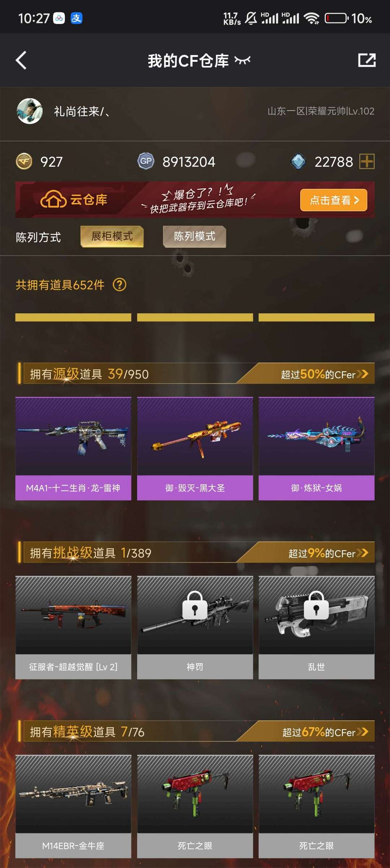Tap the GP currency icon
This screenshot has height=868, width=390.
click(x=146, y=161)
